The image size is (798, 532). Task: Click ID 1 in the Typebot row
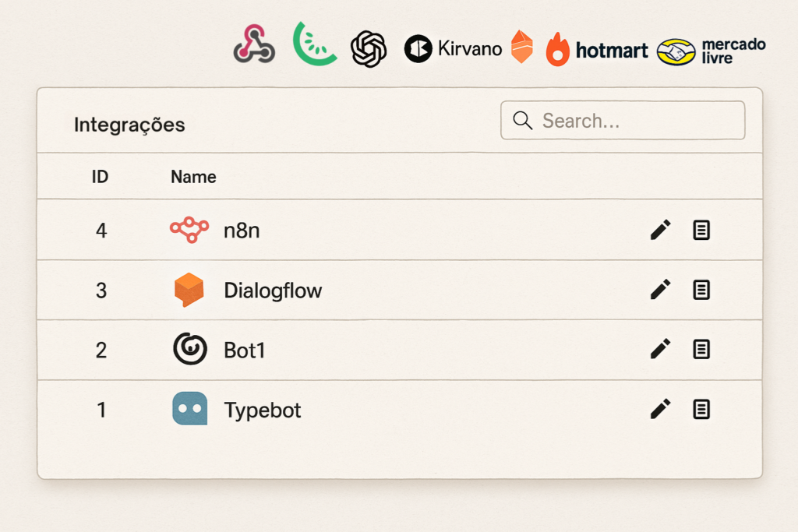(x=101, y=410)
